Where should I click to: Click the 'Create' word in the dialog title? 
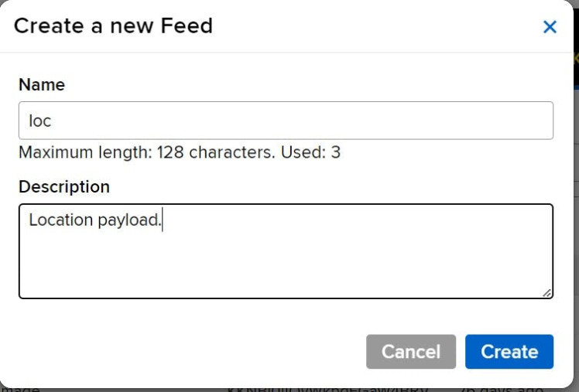coord(46,26)
